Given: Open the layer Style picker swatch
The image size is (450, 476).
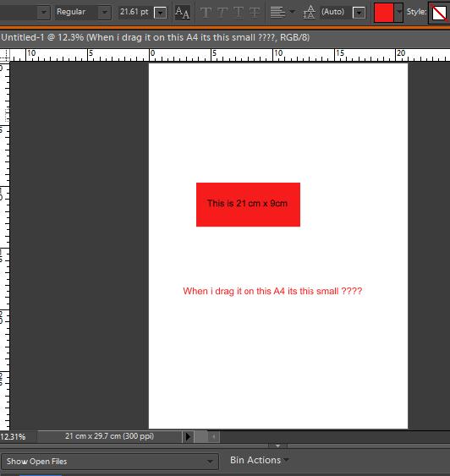Looking at the screenshot, I should pos(439,13).
